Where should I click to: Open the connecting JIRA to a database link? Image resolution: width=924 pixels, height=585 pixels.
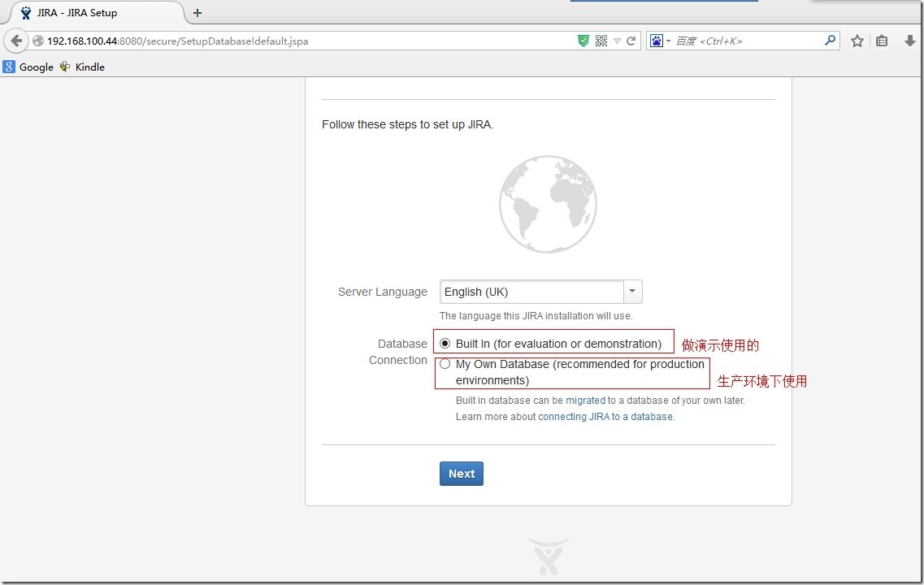(605, 417)
